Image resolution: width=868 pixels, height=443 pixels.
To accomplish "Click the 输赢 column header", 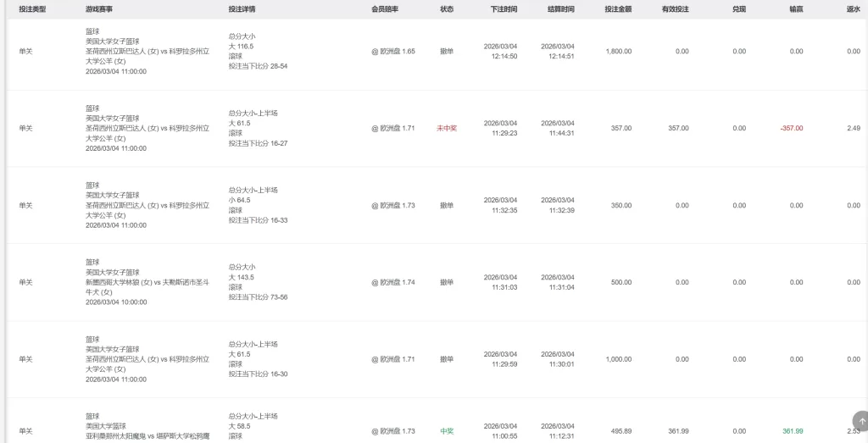I will point(796,8).
